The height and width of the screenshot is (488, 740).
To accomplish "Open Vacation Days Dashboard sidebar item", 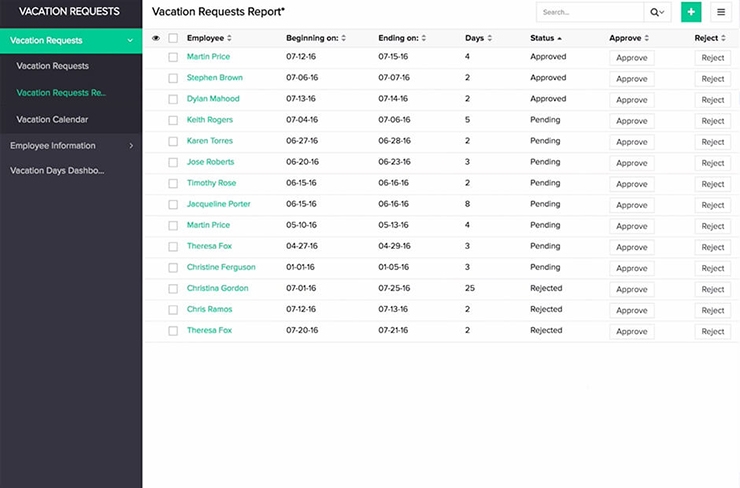I will click(57, 171).
